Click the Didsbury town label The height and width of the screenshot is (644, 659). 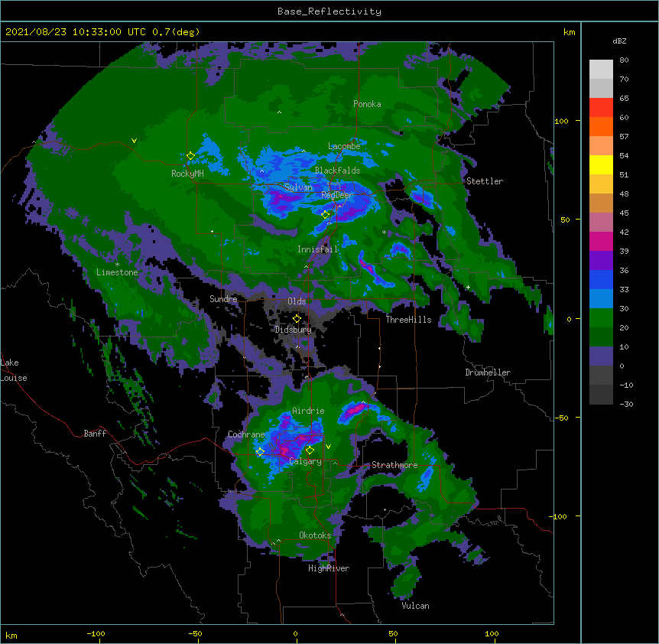pos(294,330)
